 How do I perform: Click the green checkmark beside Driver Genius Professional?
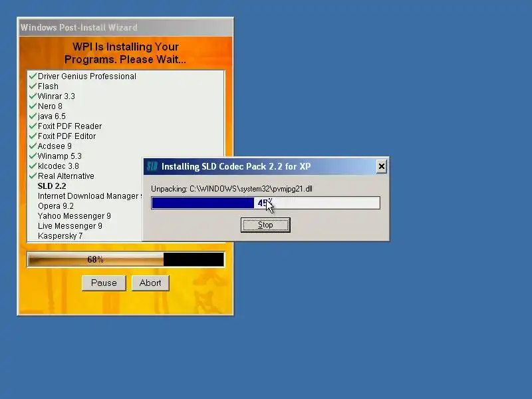pos(33,76)
